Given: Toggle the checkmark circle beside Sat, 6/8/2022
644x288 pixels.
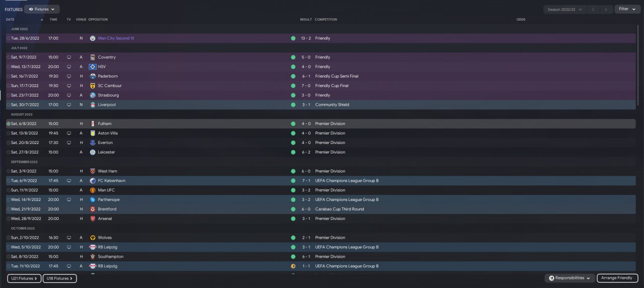Looking at the screenshot, I should [9, 124].
